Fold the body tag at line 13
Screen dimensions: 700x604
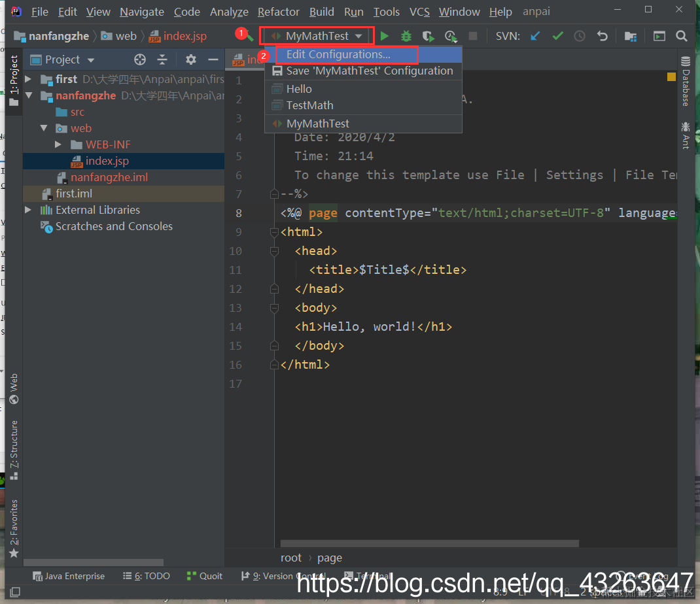pyautogui.click(x=274, y=308)
